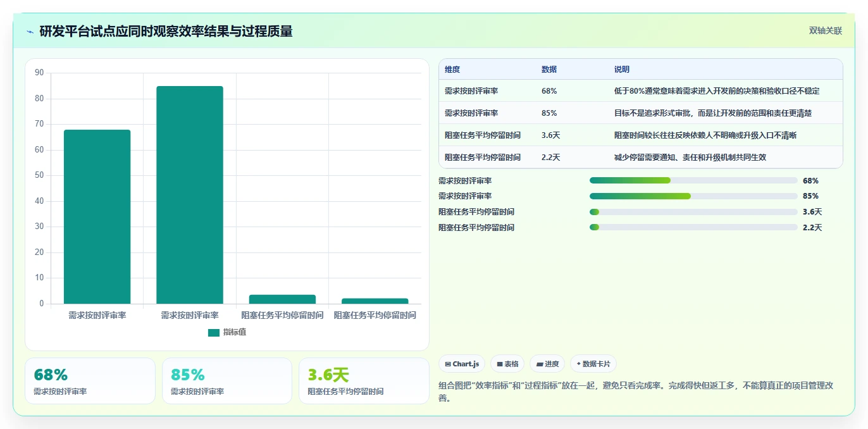
Task: Click the 68% cell in the table
Action: (549, 91)
